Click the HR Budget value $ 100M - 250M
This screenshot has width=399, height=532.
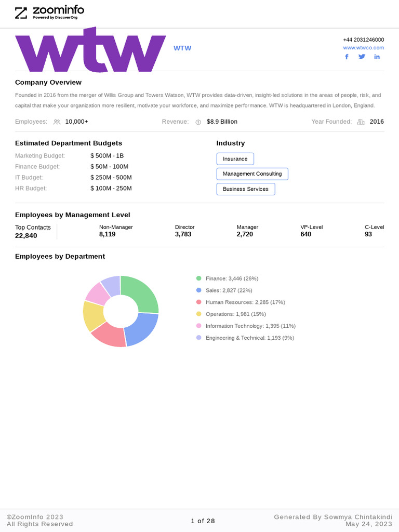click(x=111, y=188)
